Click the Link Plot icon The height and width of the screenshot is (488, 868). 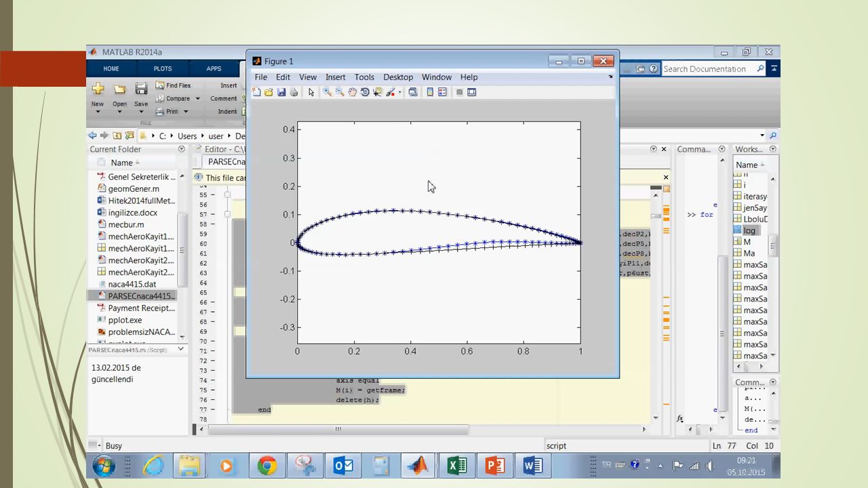click(x=412, y=92)
